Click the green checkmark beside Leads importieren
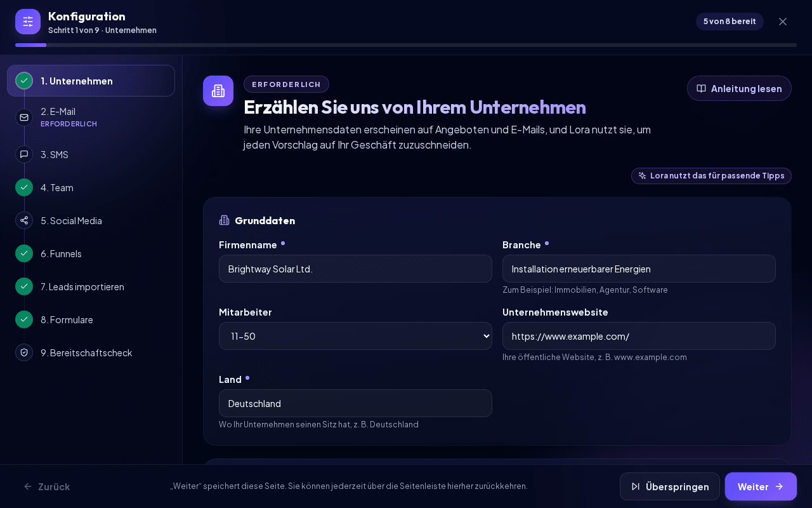Image resolution: width=812 pixels, height=508 pixels. [24, 286]
